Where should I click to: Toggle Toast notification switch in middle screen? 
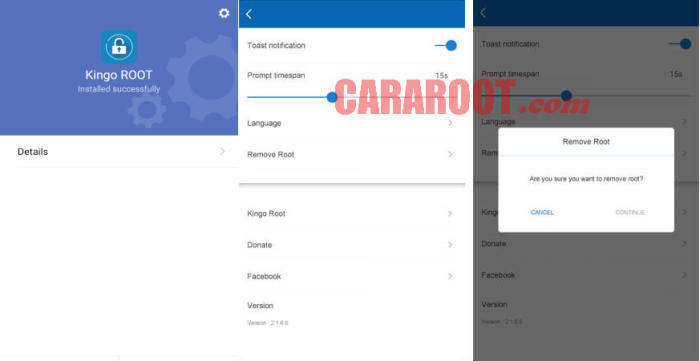coord(446,45)
